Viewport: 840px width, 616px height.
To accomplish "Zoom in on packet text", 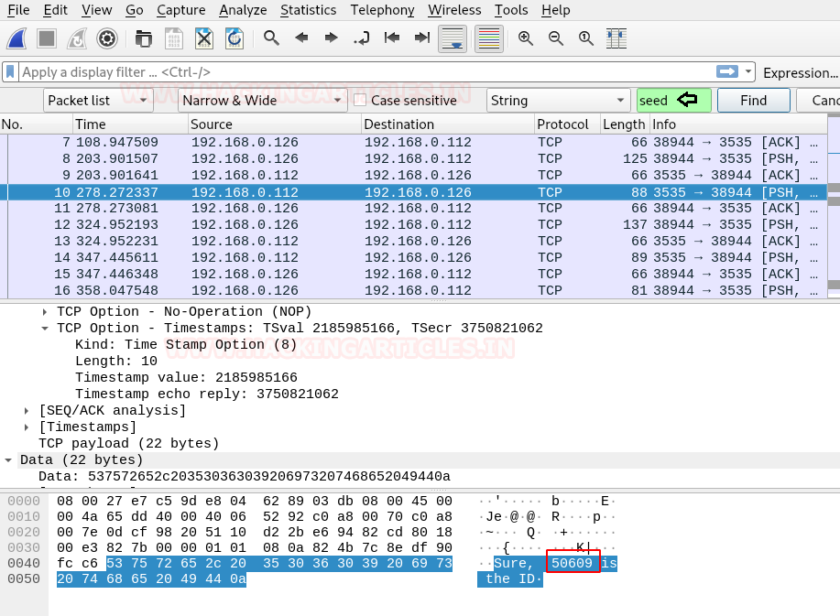I will [x=526, y=38].
